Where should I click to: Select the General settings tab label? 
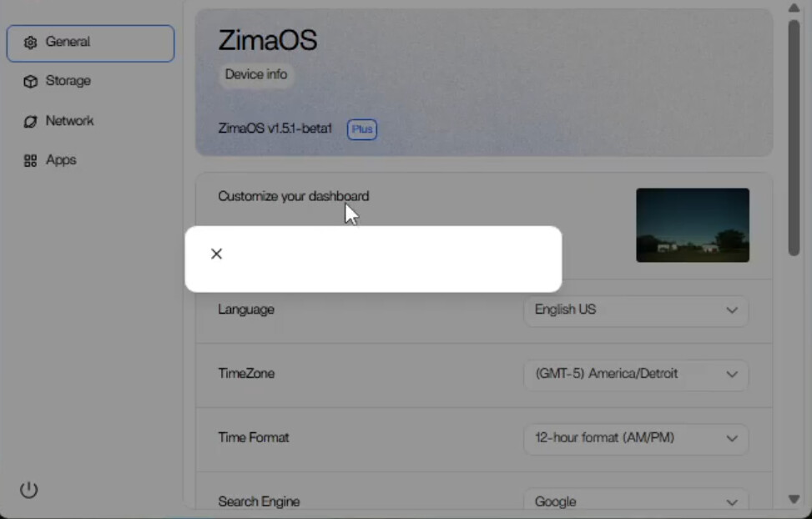coord(68,42)
